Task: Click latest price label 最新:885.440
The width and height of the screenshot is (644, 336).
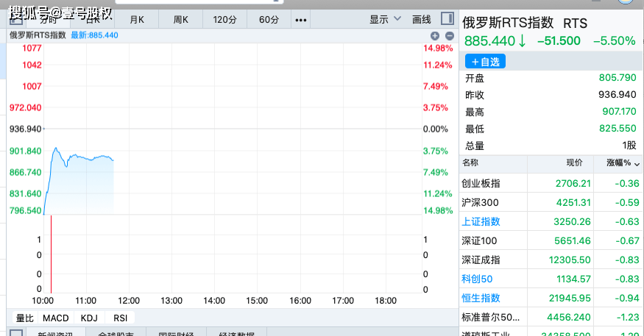Action: click(x=94, y=35)
